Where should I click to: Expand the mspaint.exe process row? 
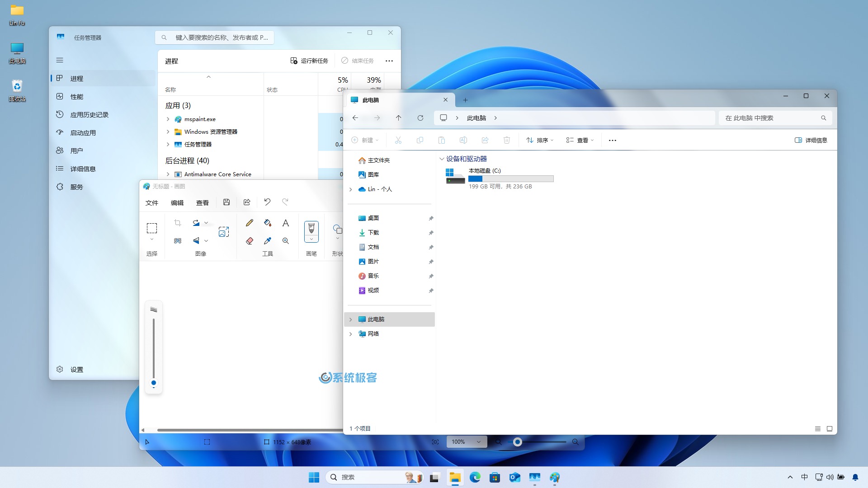click(x=168, y=119)
